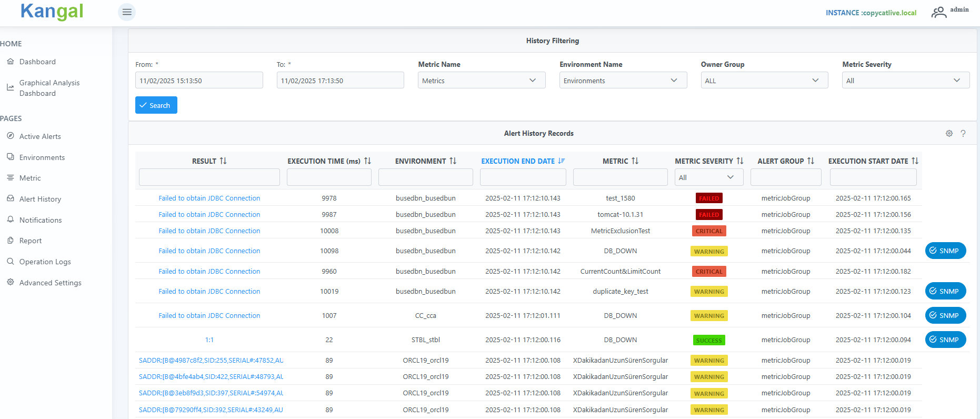
Task: Click the Environments sidebar icon
Action: coord(11,157)
